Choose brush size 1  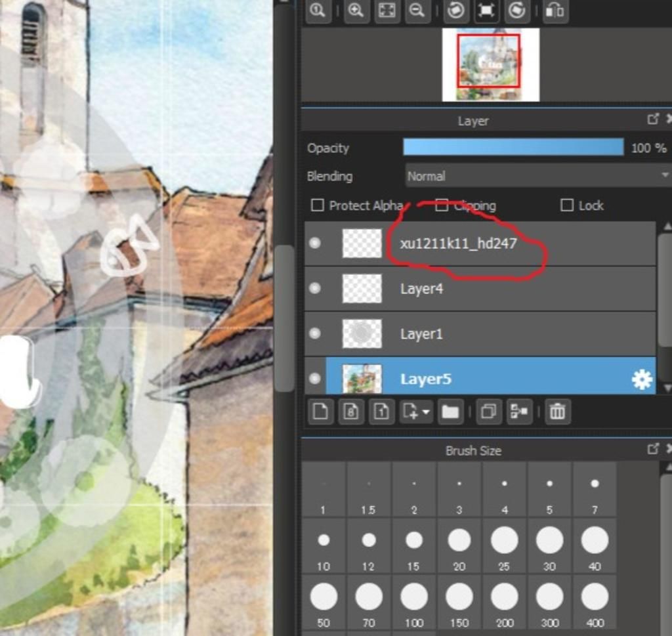click(323, 489)
